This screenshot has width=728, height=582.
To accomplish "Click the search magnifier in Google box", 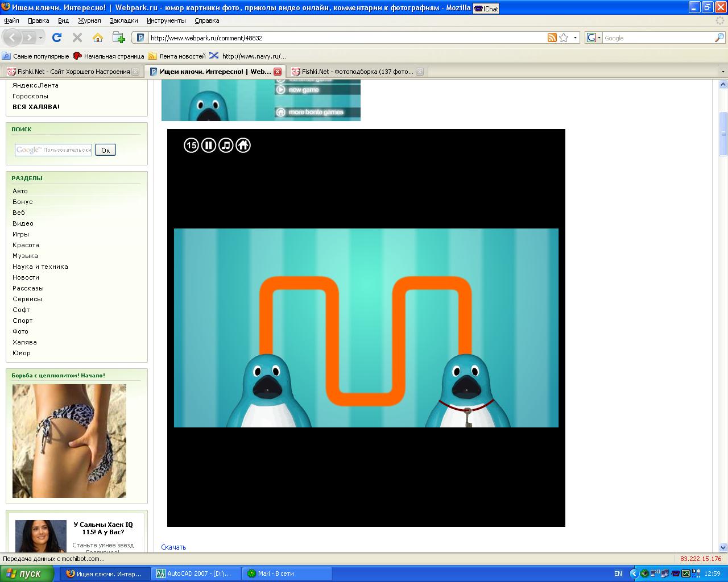I will [719, 38].
